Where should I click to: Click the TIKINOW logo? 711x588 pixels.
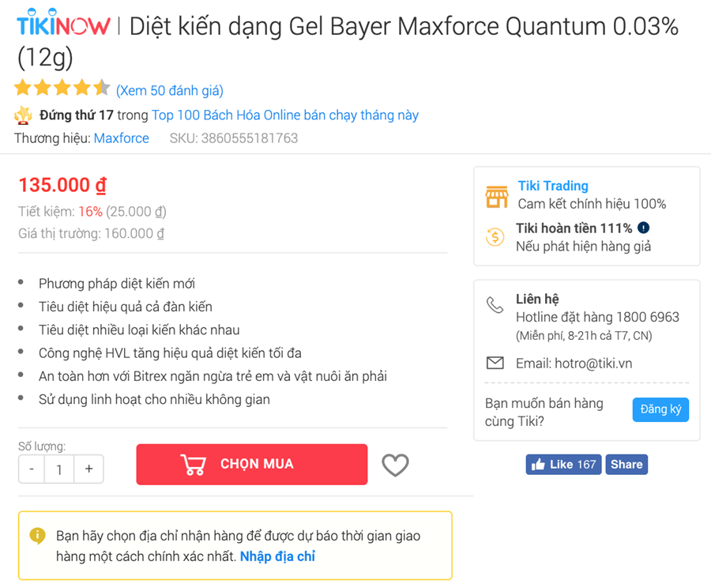pyautogui.click(x=63, y=26)
